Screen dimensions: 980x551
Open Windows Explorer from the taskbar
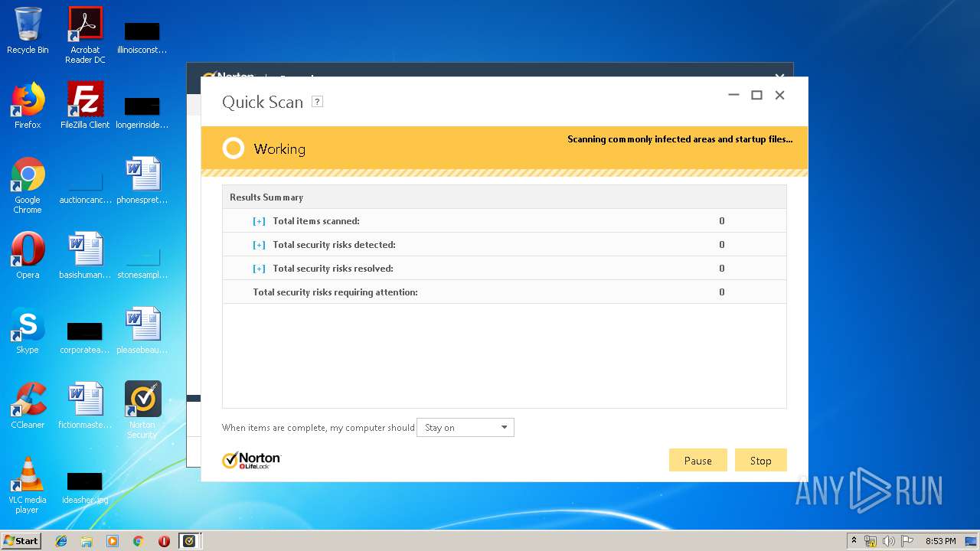pos(87,540)
